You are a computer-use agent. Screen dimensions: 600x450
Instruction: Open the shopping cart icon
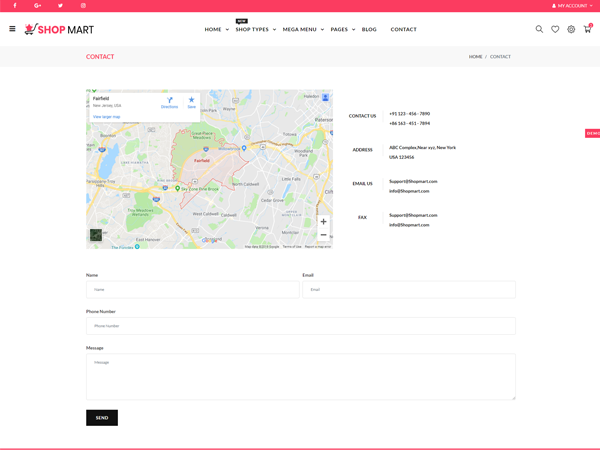587,29
